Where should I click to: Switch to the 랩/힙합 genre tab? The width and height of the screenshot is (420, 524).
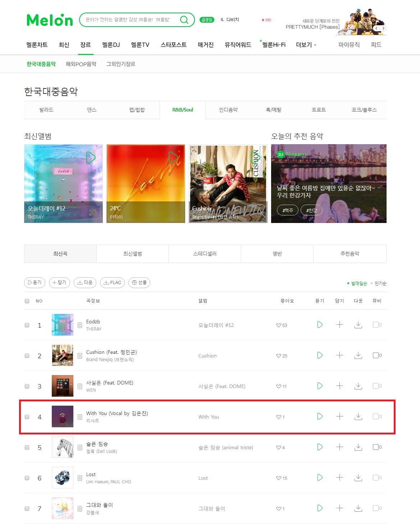tap(137, 110)
